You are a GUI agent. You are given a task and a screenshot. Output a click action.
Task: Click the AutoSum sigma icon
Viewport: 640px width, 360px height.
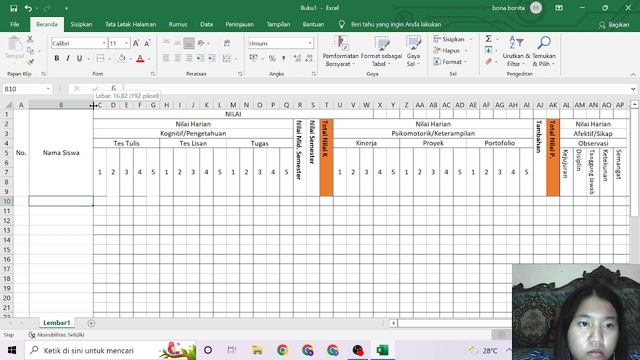point(489,39)
